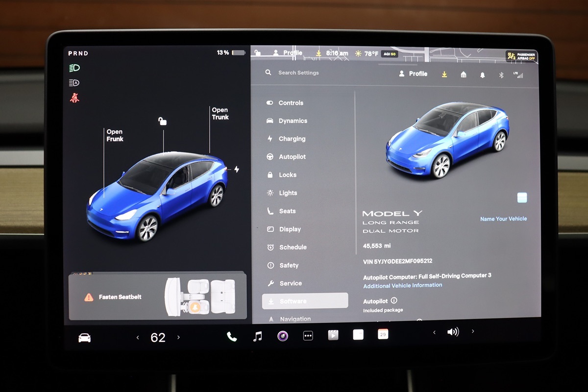Open the Music media player
The image size is (588, 392).
pyautogui.click(x=257, y=336)
